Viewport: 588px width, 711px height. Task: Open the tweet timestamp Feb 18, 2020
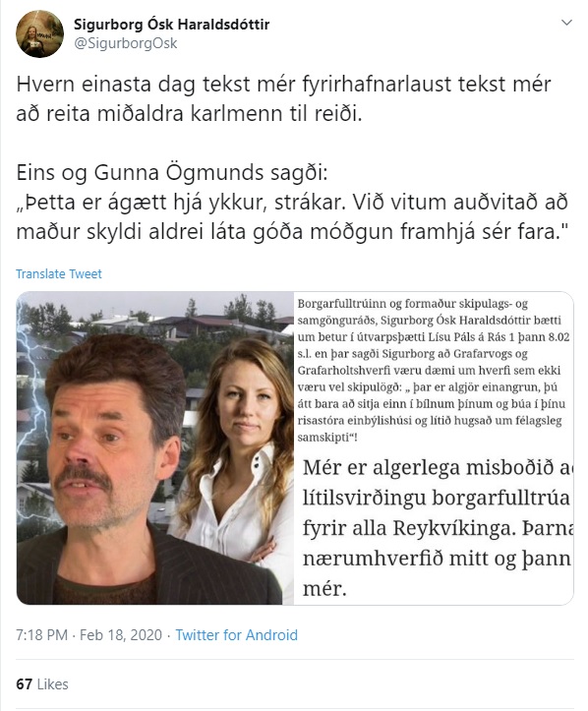121,635
